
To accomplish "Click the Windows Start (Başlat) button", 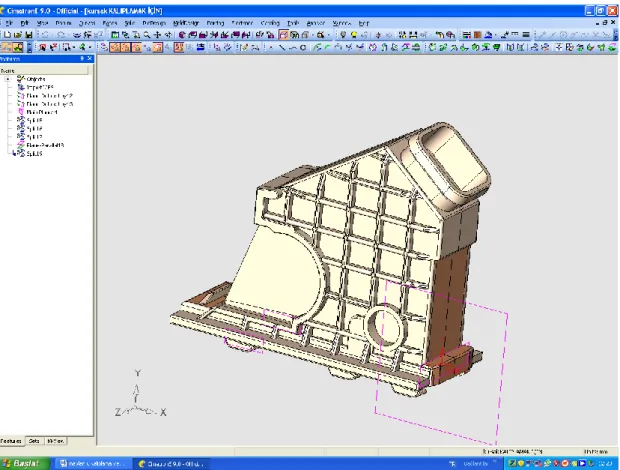I will (25, 463).
